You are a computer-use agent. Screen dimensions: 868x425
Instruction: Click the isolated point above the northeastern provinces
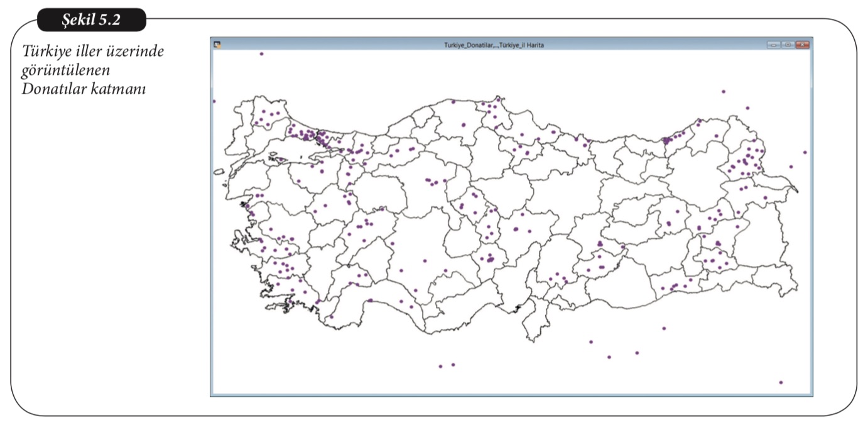724,92
